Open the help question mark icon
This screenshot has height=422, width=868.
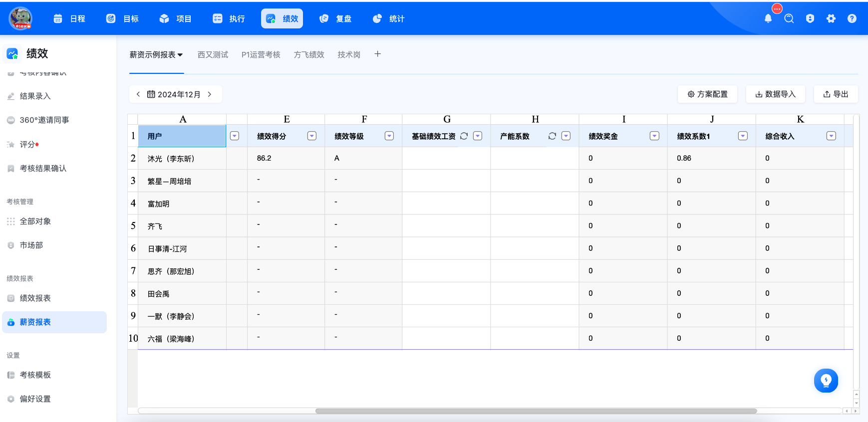click(852, 18)
